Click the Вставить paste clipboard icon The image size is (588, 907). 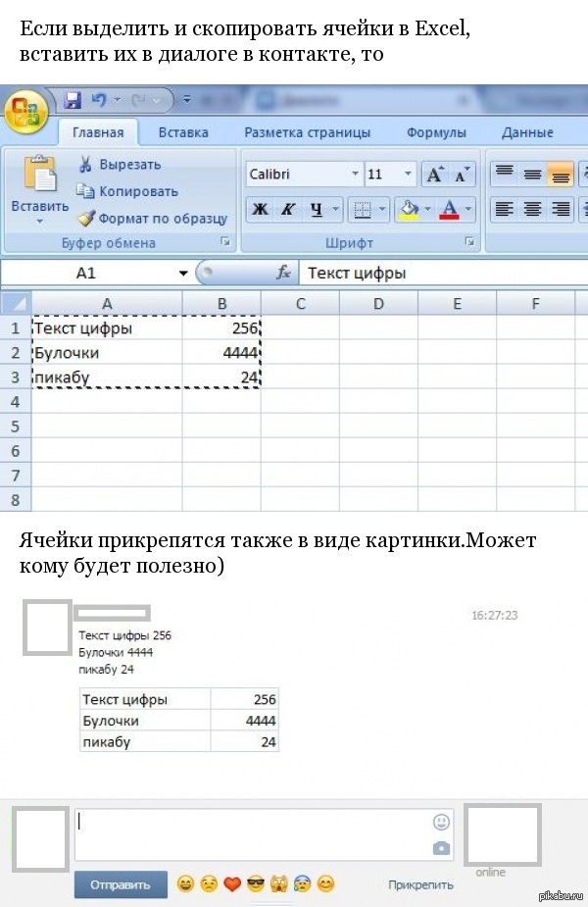coord(40,174)
